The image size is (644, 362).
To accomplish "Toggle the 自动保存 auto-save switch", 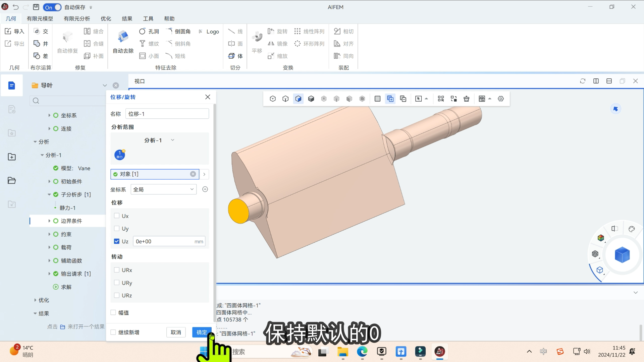I will 53,7.
